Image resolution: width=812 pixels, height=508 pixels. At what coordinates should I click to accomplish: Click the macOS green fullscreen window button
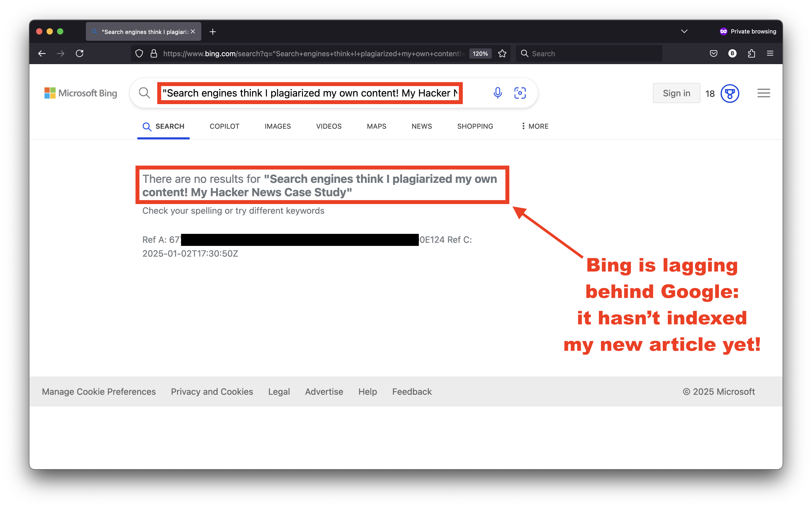[x=60, y=31]
